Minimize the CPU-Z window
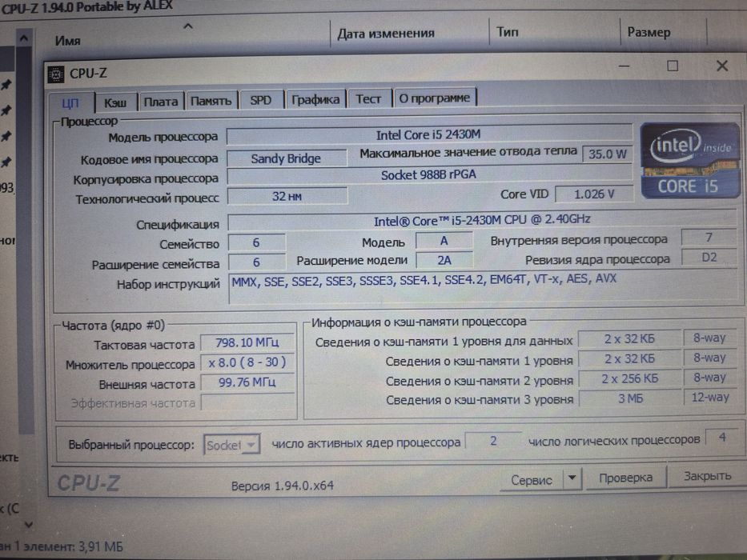Viewport: 747px width, 560px height. 624,66
